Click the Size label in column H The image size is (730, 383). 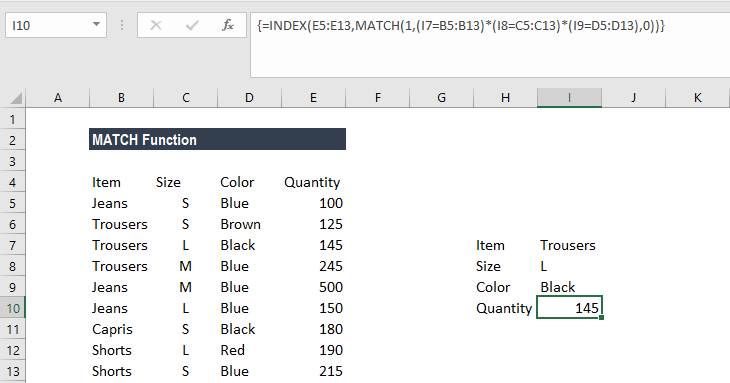tap(488, 266)
